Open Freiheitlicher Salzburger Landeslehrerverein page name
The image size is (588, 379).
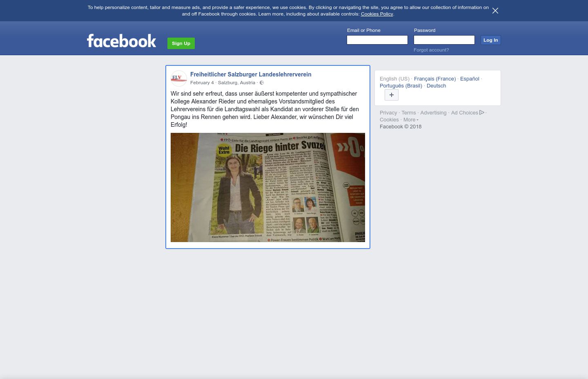(251, 74)
